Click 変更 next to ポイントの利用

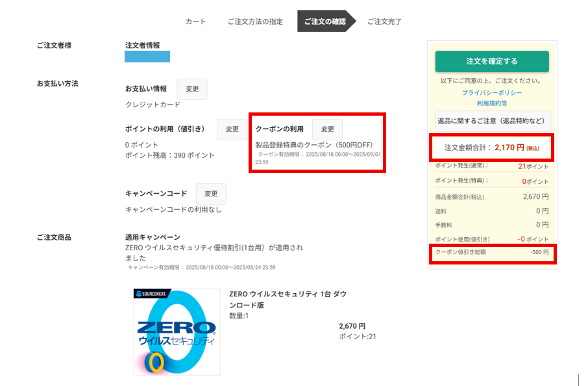click(232, 129)
